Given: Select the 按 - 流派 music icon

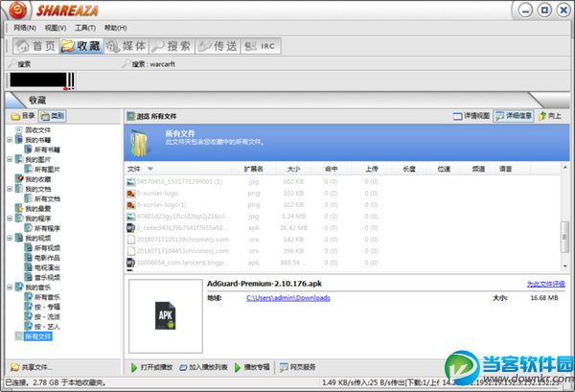Looking at the screenshot, I should [x=28, y=316].
